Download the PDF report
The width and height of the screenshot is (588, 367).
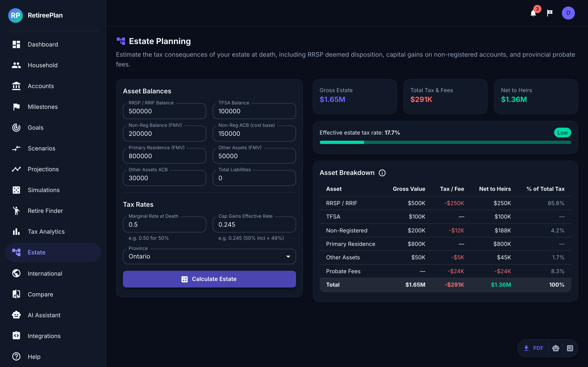[x=534, y=348]
